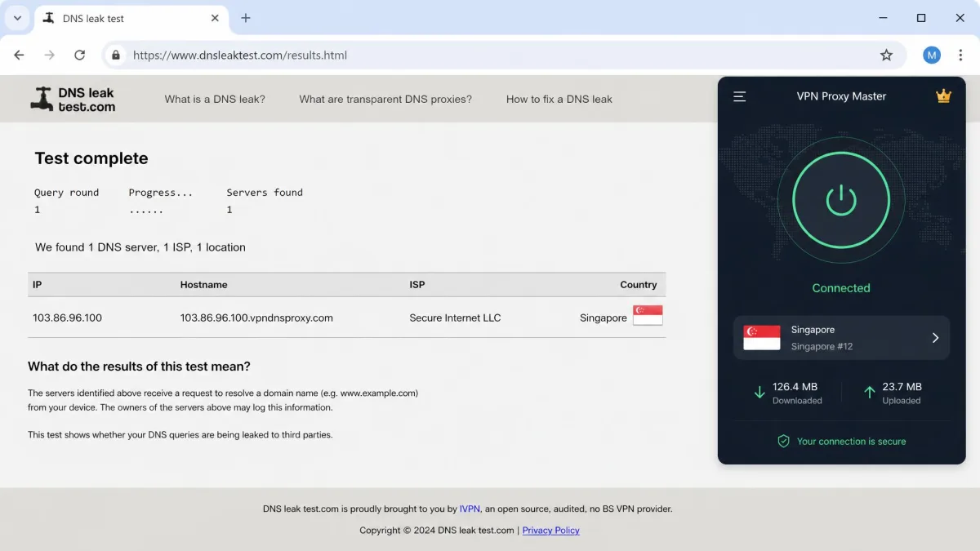Open the Singapore #12 server selector
The width and height of the screenshot is (980, 551).
[x=841, y=338]
